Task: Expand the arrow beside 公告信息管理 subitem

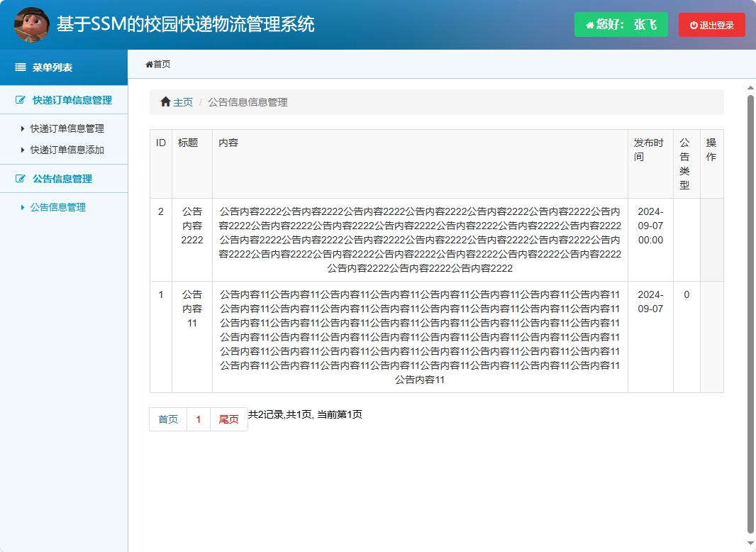Action: [x=22, y=206]
